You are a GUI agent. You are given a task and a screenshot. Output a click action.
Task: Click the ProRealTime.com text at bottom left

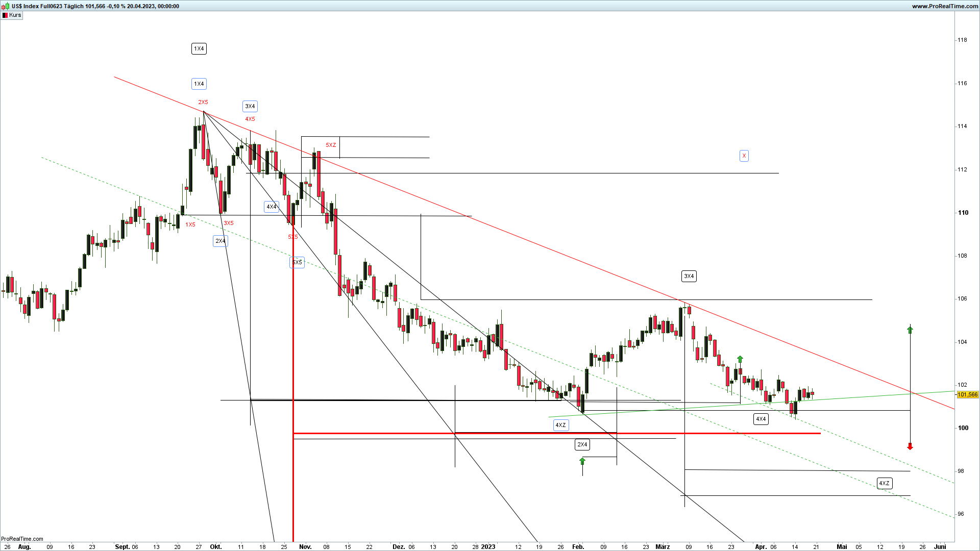(x=22, y=539)
